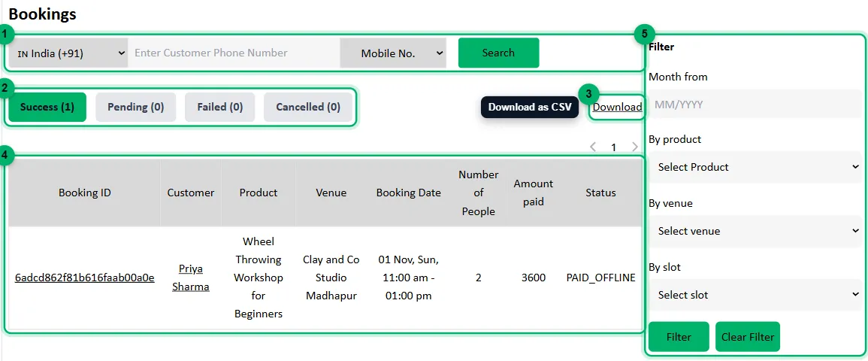
Task: Switch to the Pending (0) tab
Action: (x=135, y=107)
